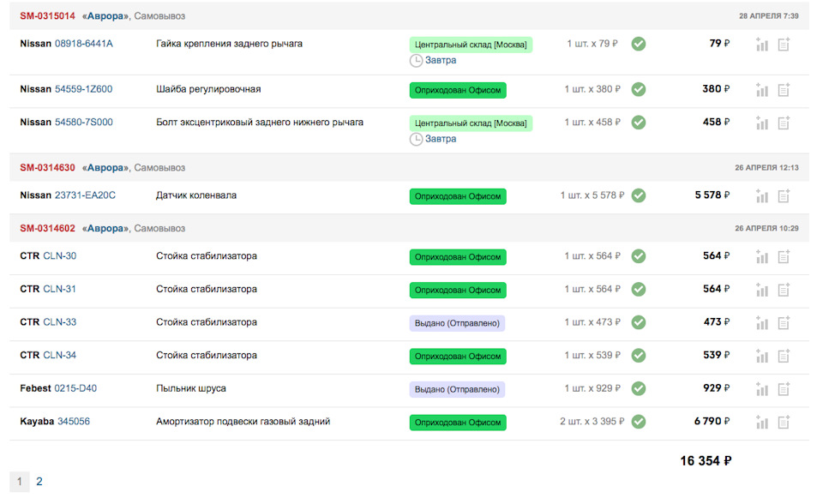Open order SM-0314602
The width and height of the screenshot is (823, 504).
[x=47, y=229]
